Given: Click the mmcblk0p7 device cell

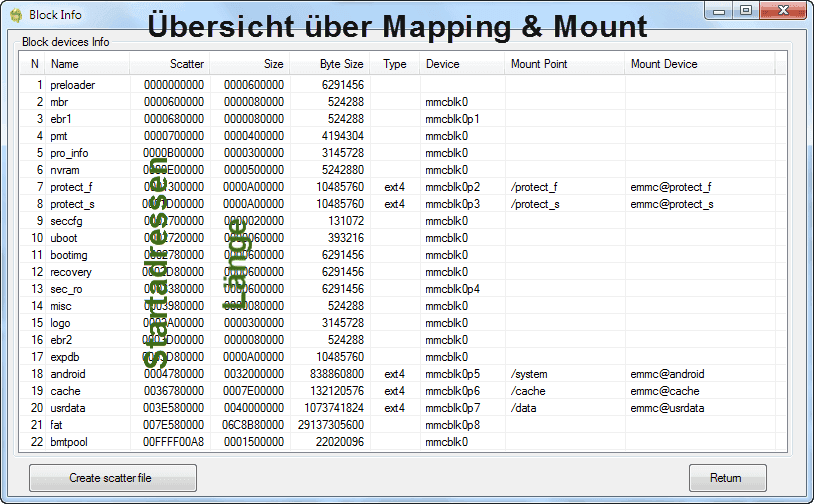Looking at the screenshot, I should (x=452, y=408).
